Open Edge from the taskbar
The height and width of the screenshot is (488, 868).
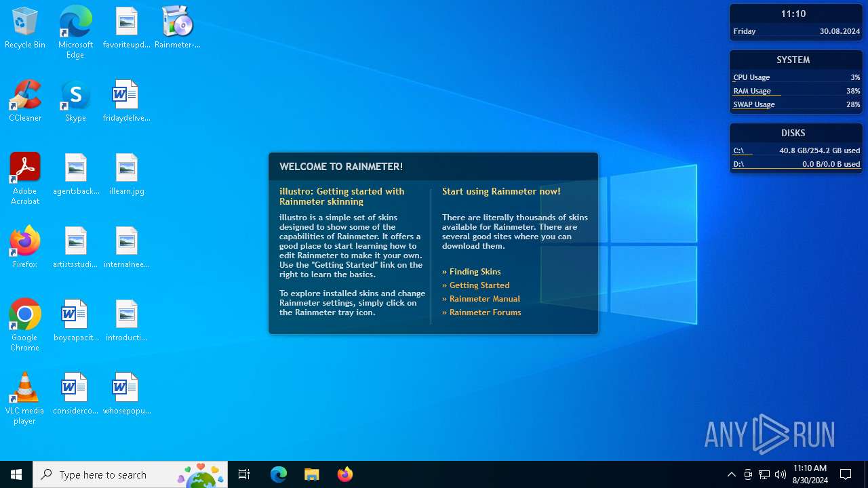coord(279,474)
